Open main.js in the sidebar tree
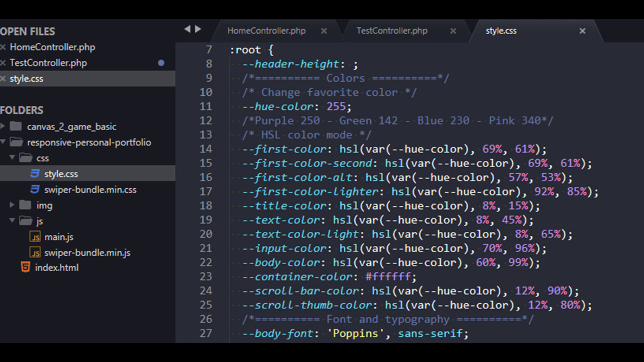This screenshot has width=644, height=362. pos(59,237)
